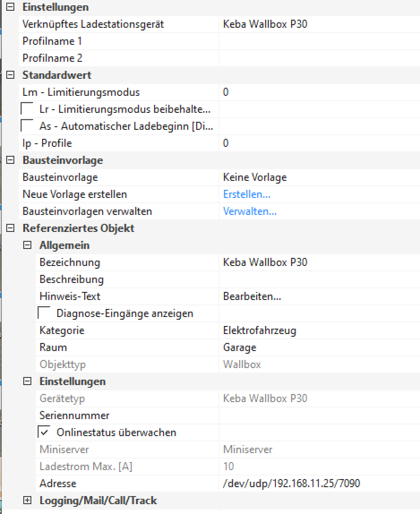Collapse the Standardwert section
The width and height of the screenshot is (420, 514).
[x=11, y=75]
